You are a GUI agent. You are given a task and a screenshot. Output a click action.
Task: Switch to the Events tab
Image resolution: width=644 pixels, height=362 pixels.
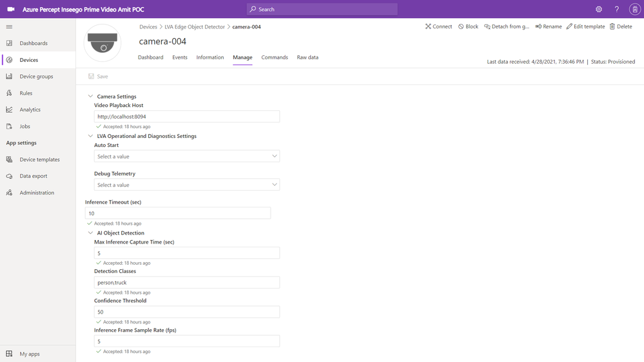179,57
